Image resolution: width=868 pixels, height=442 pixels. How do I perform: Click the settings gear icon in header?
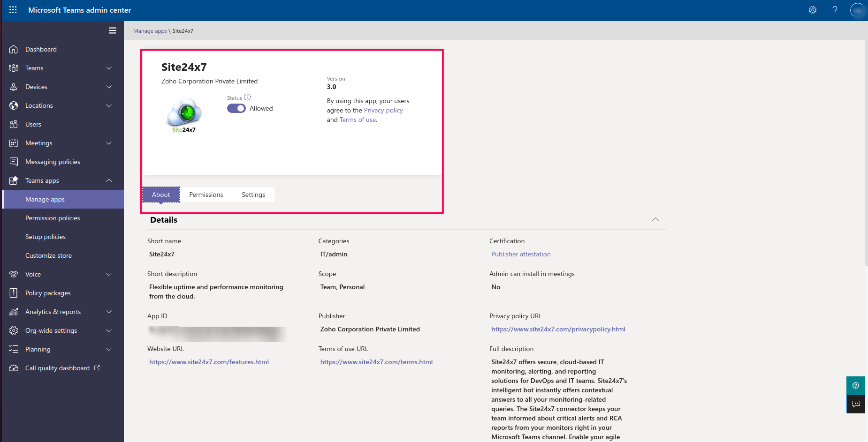[x=813, y=10]
